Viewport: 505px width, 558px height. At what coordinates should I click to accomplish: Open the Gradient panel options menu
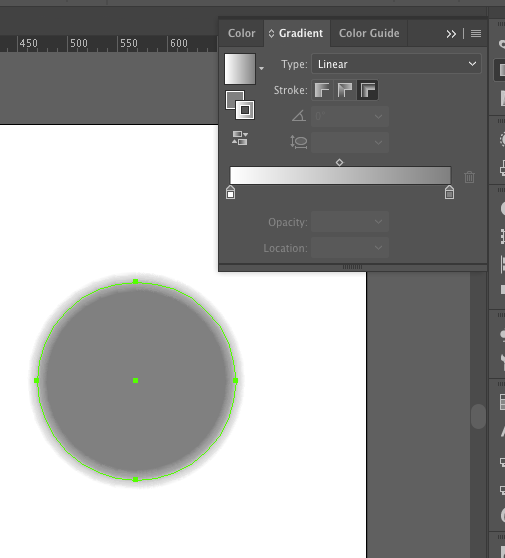pos(476,33)
